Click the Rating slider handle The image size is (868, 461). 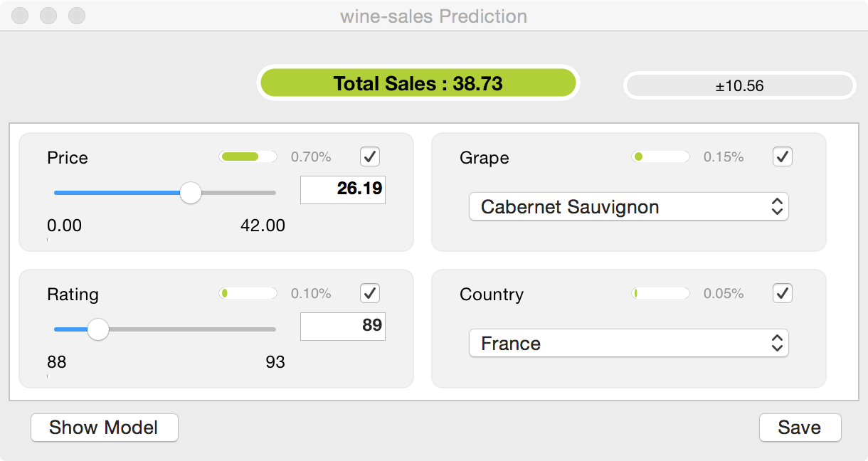click(x=98, y=329)
